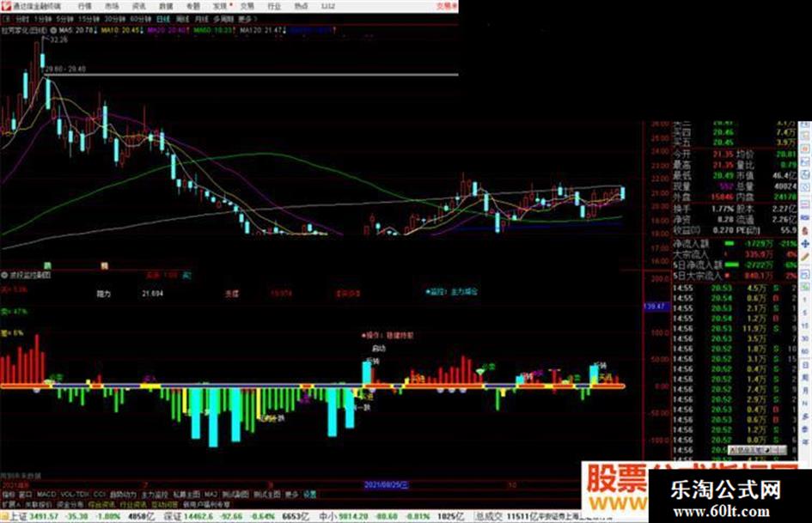Open the 窗口 option in bottom bar
The image size is (812, 523).
pyautogui.click(x=26, y=495)
